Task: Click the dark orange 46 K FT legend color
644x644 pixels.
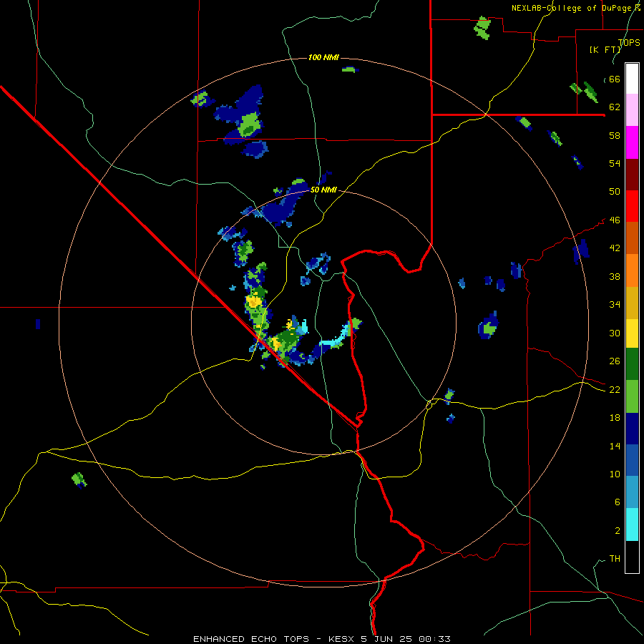Action: click(x=632, y=238)
